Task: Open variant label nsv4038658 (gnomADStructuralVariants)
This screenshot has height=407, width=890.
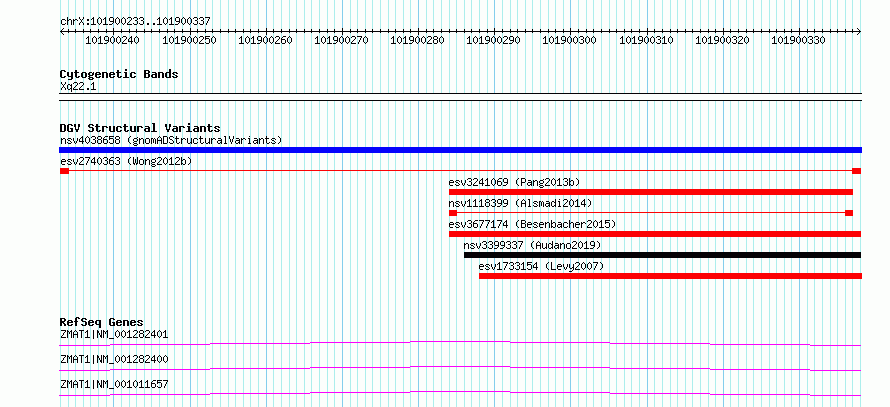Action: (171, 140)
